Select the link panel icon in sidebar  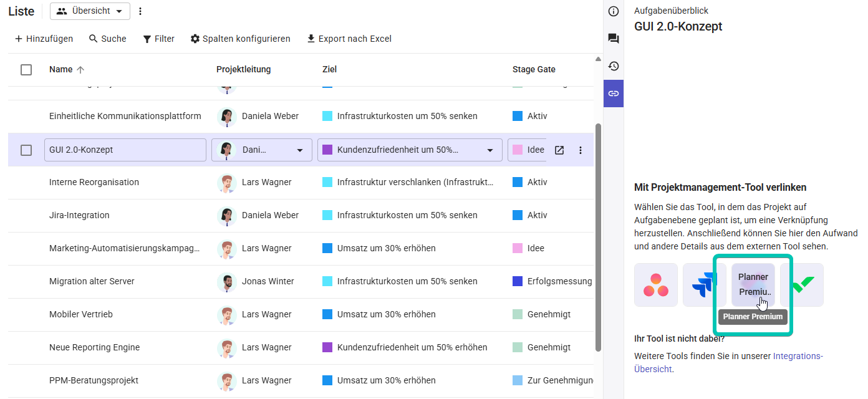point(613,93)
